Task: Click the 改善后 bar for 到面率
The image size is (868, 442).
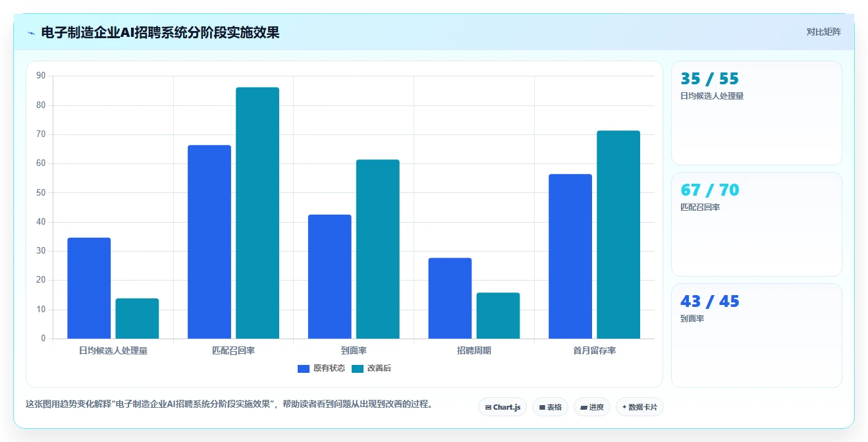Action: click(x=378, y=249)
